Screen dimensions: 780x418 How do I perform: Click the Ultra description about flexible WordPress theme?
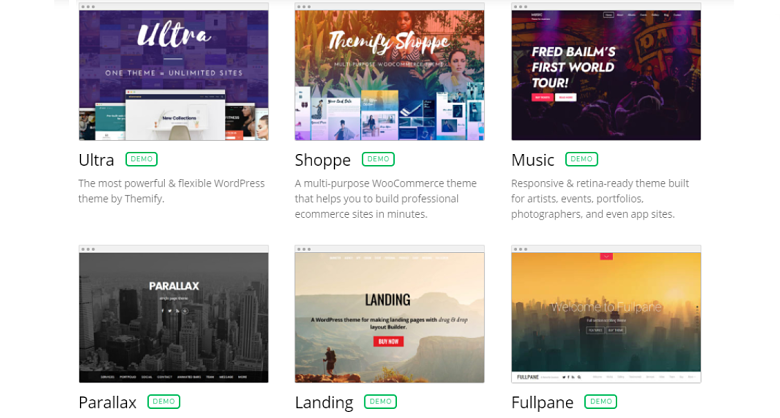click(172, 191)
